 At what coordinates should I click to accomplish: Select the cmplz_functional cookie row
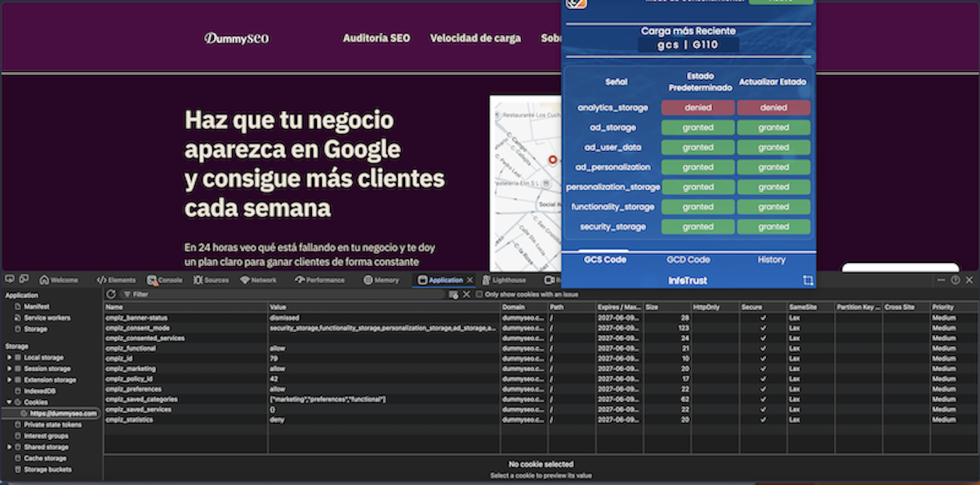[541, 348]
